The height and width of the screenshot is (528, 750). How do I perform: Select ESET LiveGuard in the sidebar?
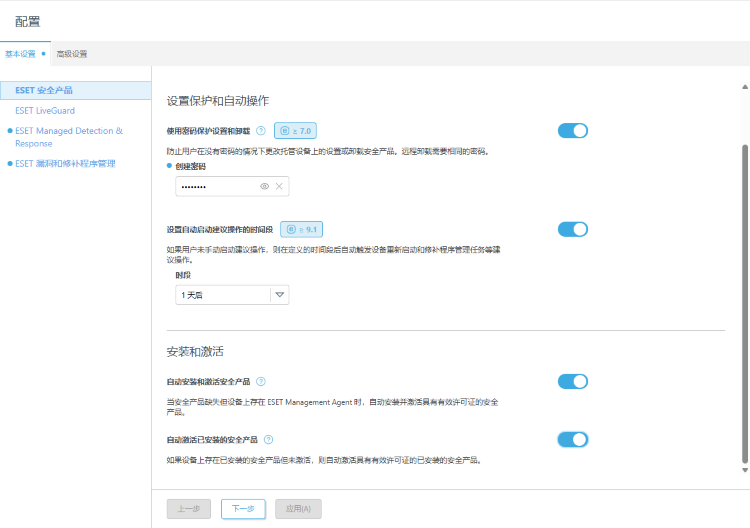[x=45, y=110]
